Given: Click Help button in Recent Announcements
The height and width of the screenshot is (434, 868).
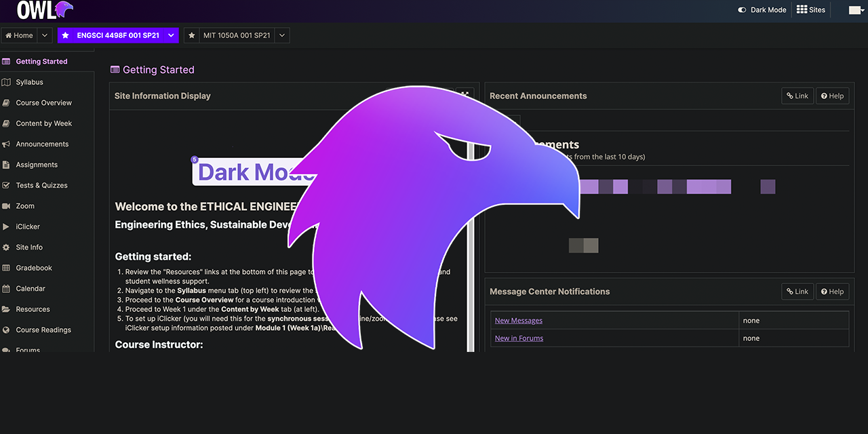Looking at the screenshot, I should [x=832, y=96].
